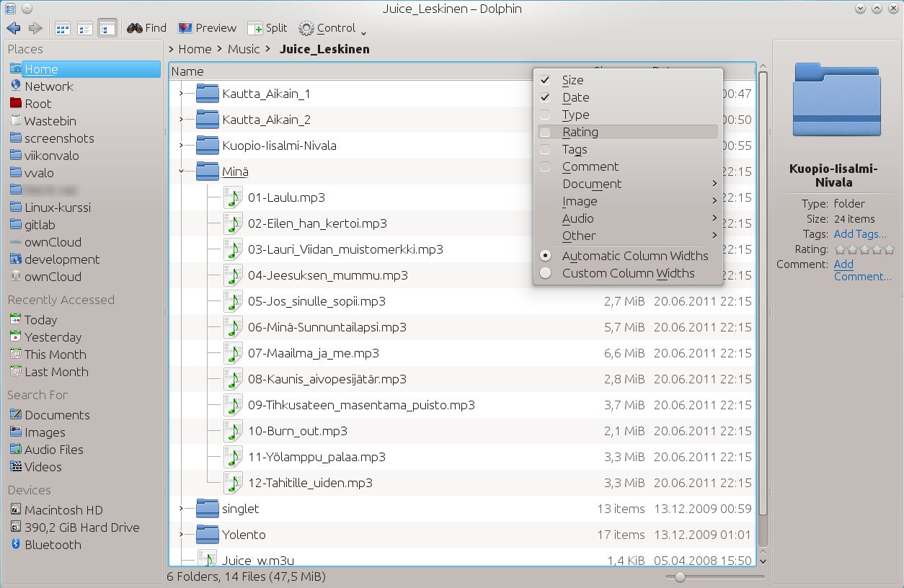Enable the Tags column

(x=628, y=149)
